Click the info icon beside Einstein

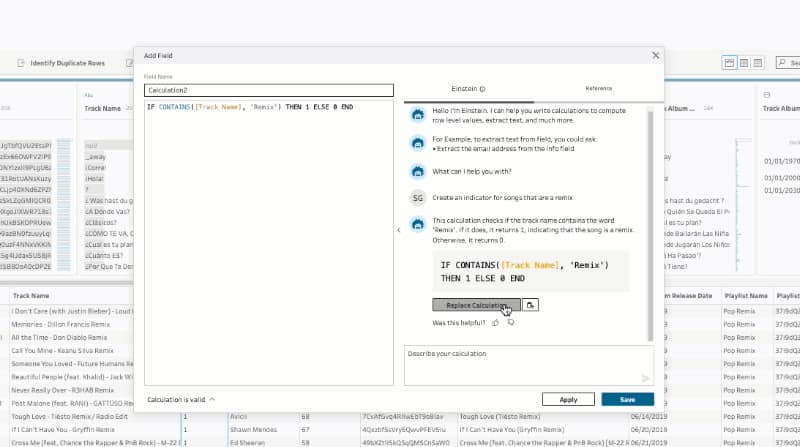pos(483,89)
